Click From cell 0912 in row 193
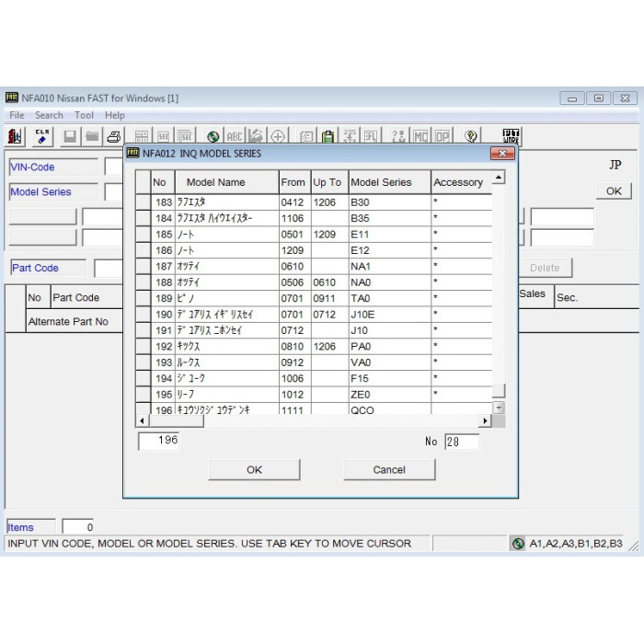Viewport: 644px width, 644px height. (x=295, y=362)
